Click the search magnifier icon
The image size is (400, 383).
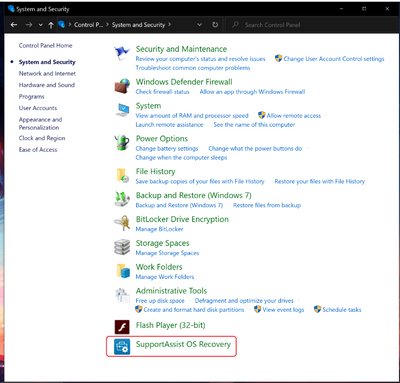pyautogui.click(x=235, y=24)
